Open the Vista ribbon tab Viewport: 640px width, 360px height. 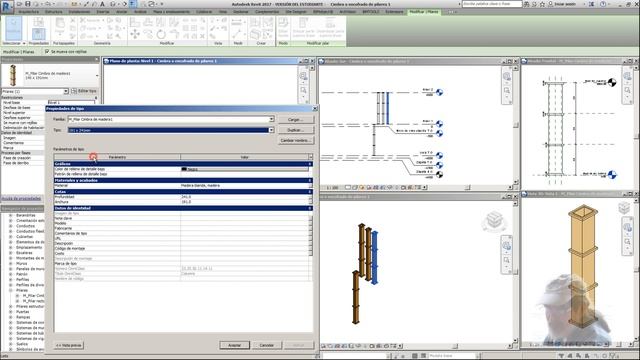(x=223, y=12)
